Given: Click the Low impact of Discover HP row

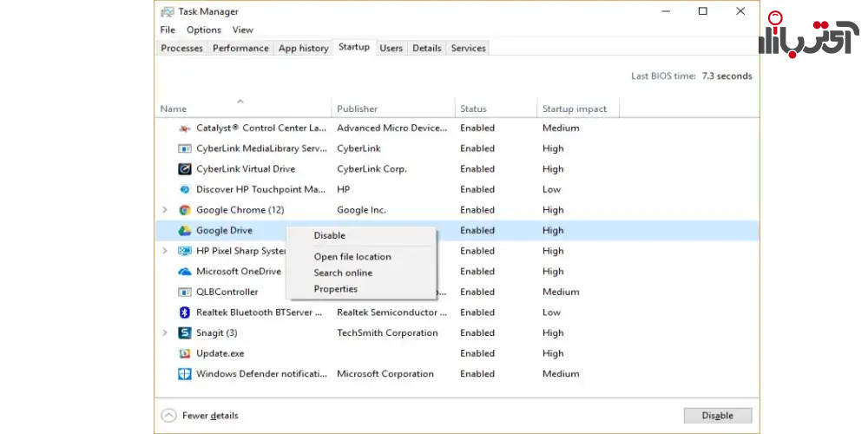Looking at the screenshot, I should pos(551,190).
